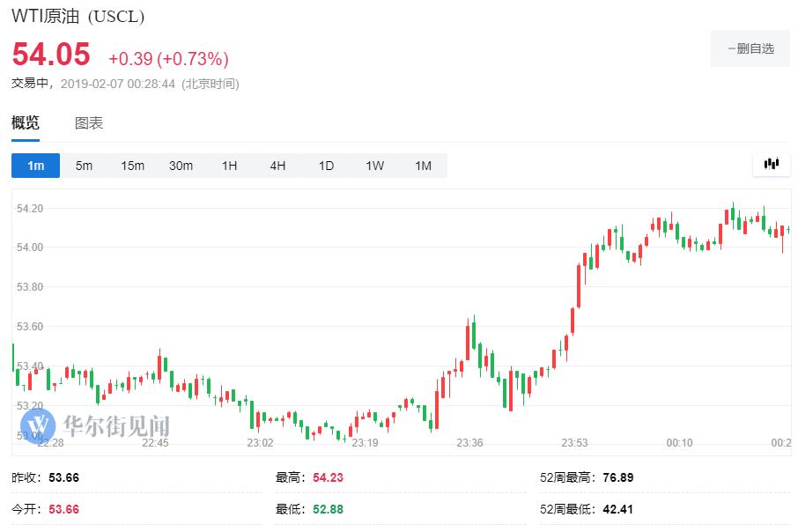Select the 5m interval
Viewport: 798px width, 532px height.
pyautogui.click(x=84, y=166)
